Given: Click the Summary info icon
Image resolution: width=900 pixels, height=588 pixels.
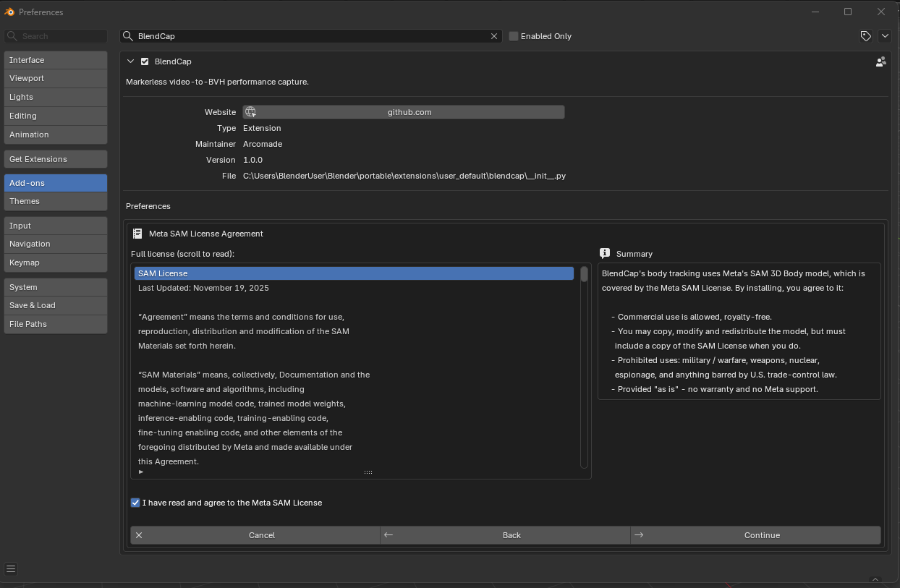Looking at the screenshot, I should pyautogui.click(x=605, y=253).
